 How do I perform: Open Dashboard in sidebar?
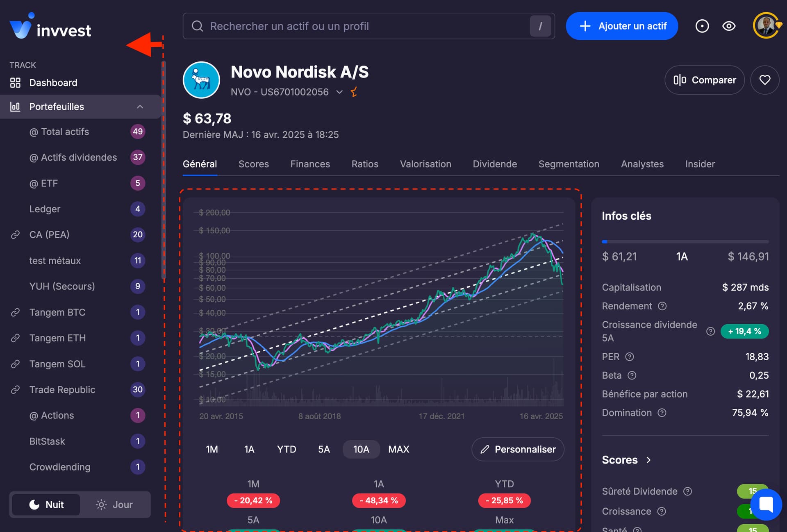click(80, 83)
